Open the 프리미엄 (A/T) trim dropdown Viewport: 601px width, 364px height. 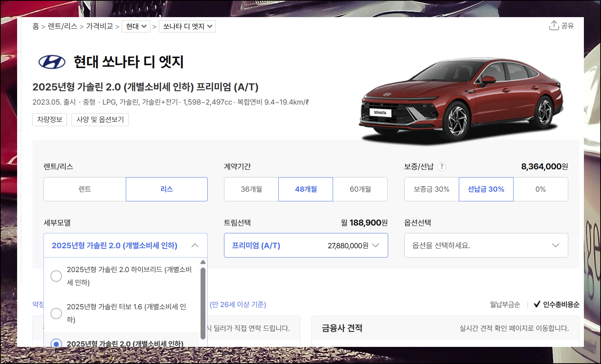306,245
